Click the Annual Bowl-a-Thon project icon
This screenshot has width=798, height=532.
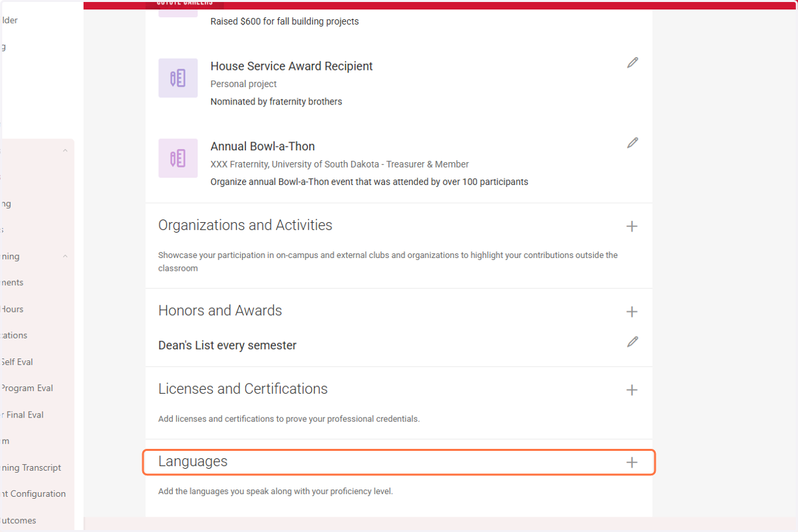coord(178,158)
